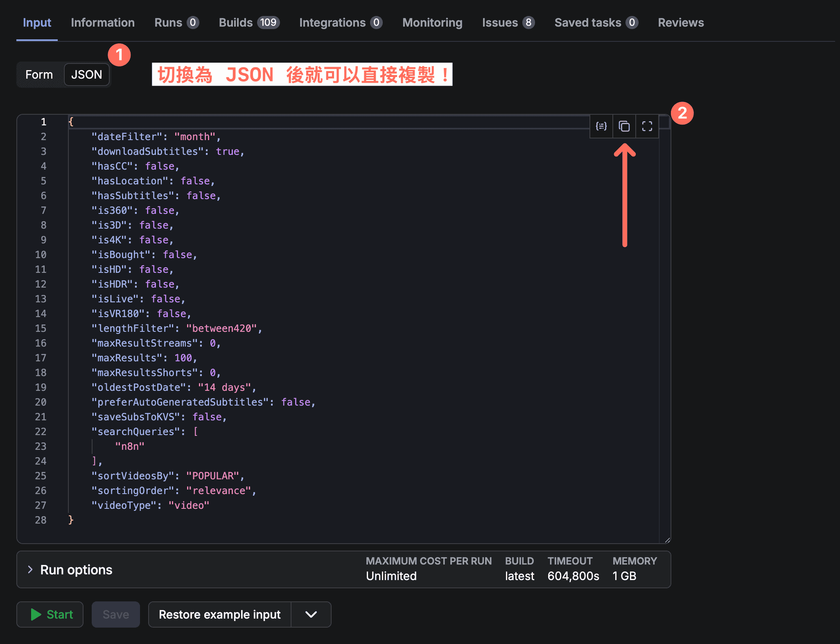Switch input view to JSON mode

86,75
